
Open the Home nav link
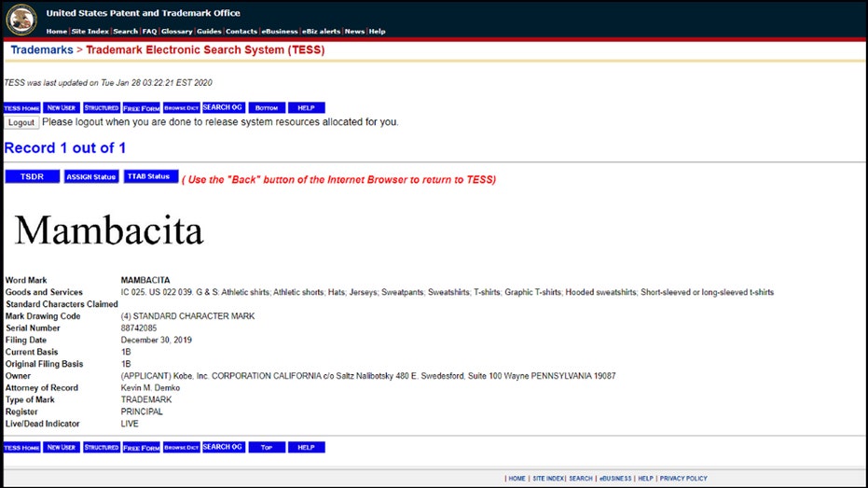[x=57, y=32]
